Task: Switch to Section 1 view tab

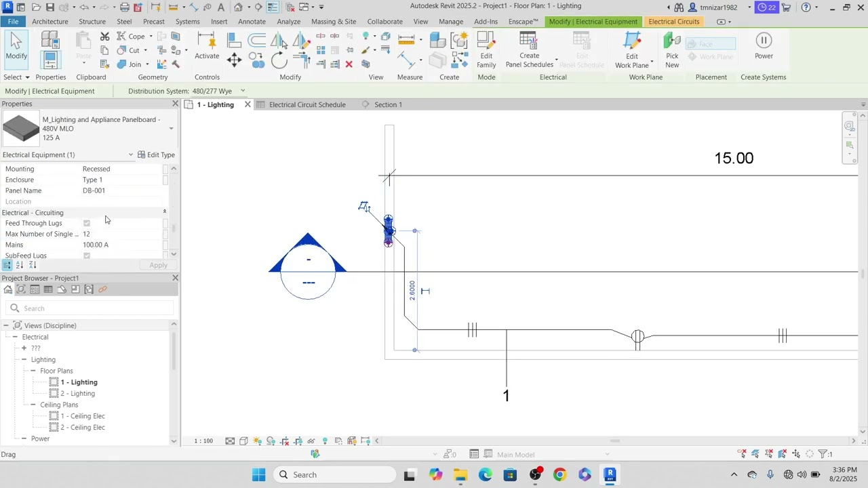Action: [x=388, y=104]
